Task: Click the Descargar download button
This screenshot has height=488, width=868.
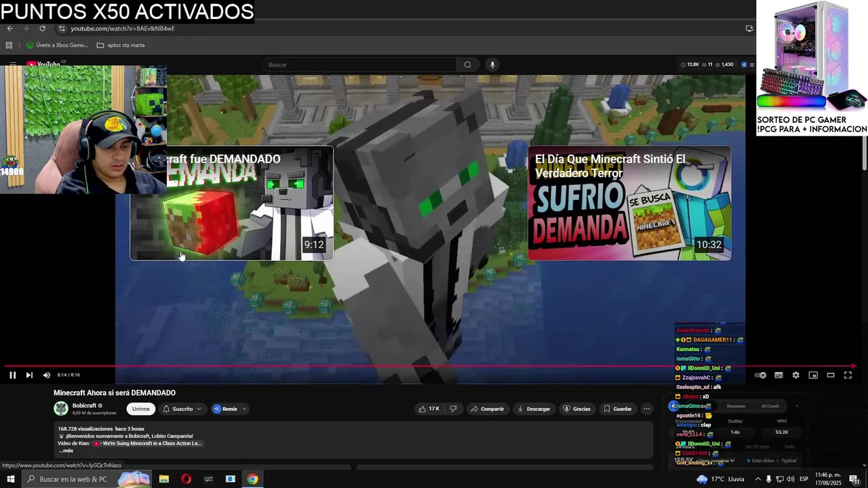Action: tap(533, 409)
